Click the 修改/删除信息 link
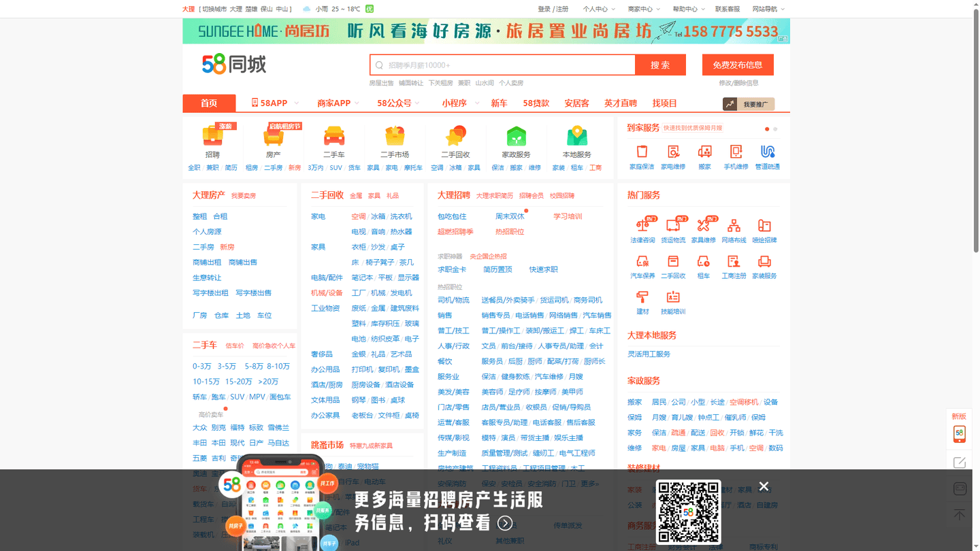 click(x=738, y=83)
